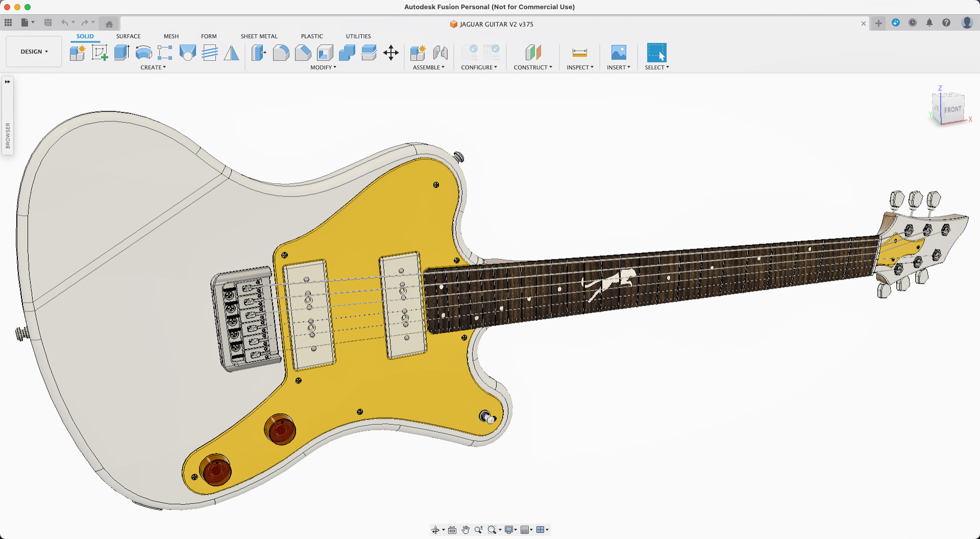The height and width of the screenshot is (539, 980).
Task: Open the Display Settings monitor menu
Action: coord(510,530)
